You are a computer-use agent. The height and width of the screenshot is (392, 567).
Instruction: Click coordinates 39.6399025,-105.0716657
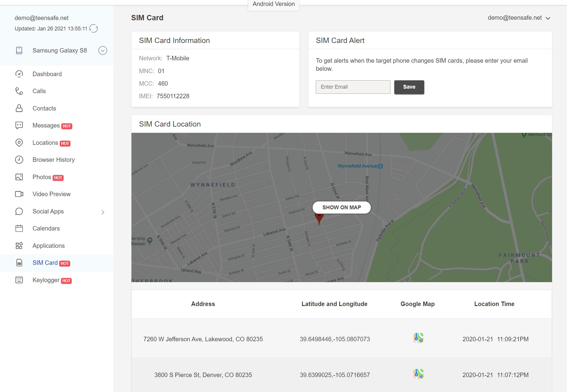tap(335, 375)
